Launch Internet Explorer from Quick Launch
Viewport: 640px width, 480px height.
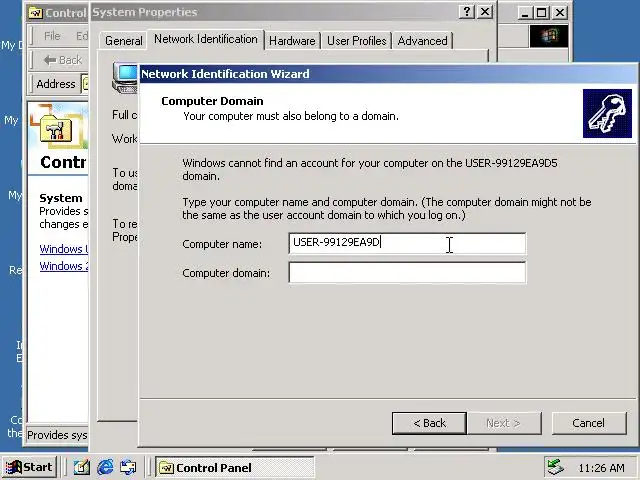point(105,467)
